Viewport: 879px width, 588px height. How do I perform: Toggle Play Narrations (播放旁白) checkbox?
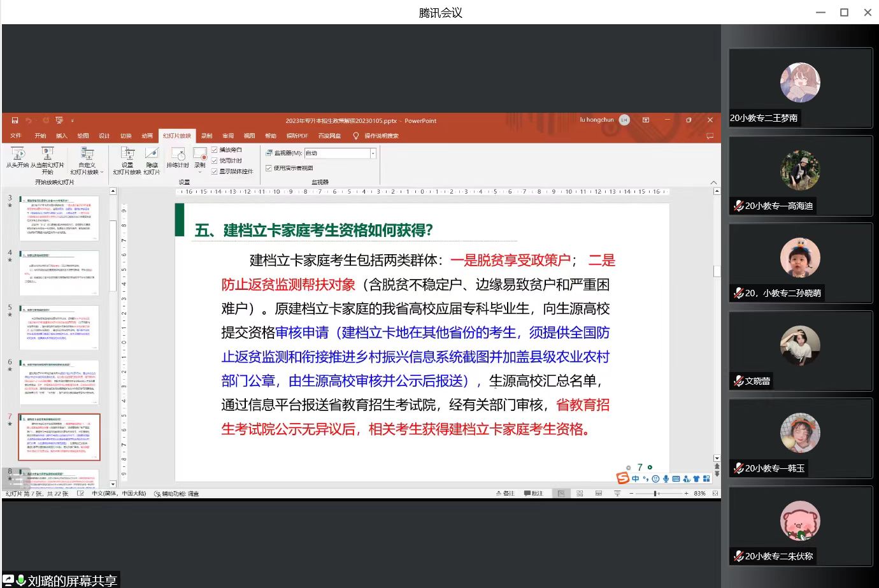[x=215, y=150]
